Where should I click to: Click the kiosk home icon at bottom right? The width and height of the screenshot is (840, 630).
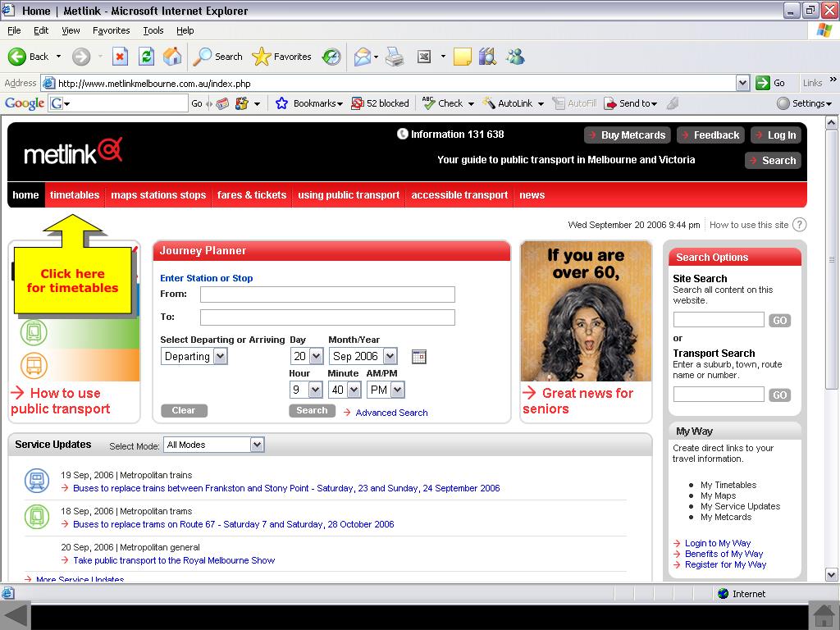tap(824, 616)
